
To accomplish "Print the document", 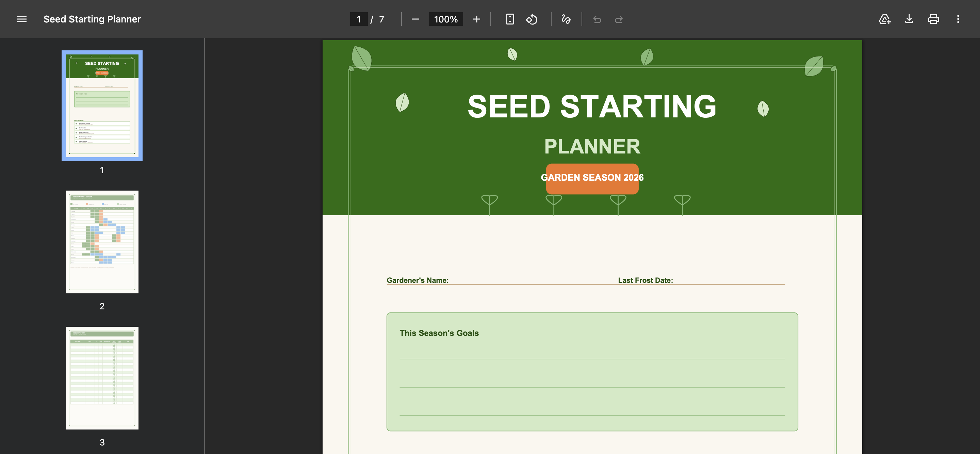I will (934, 19).
